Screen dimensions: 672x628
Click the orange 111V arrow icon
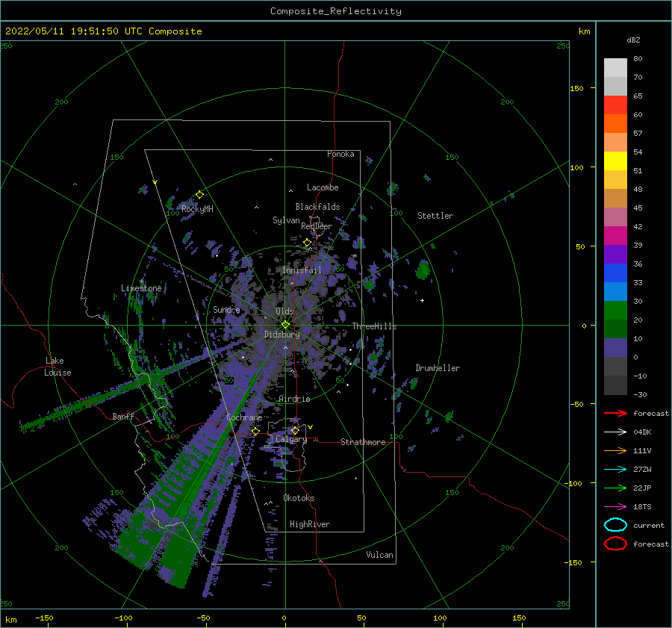click(615, 450)
